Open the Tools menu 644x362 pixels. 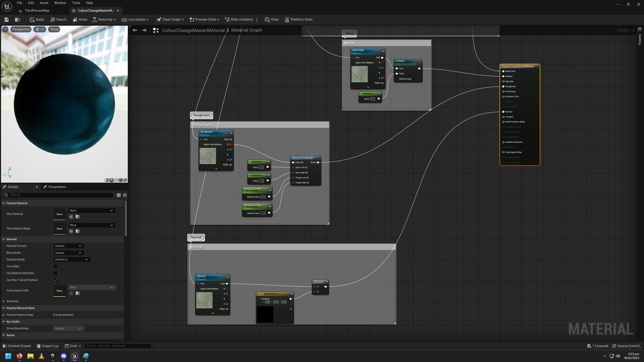[76, 3]
